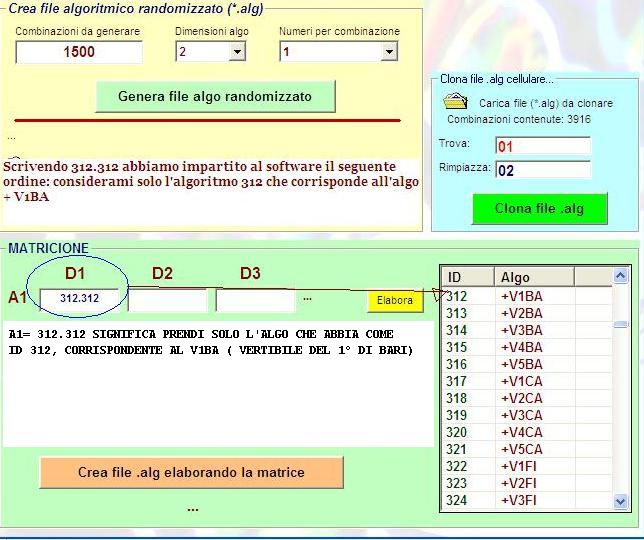Click the algo list scroll up arrow
The width and height of the screenshot is (644, 540).
[621, 276]
